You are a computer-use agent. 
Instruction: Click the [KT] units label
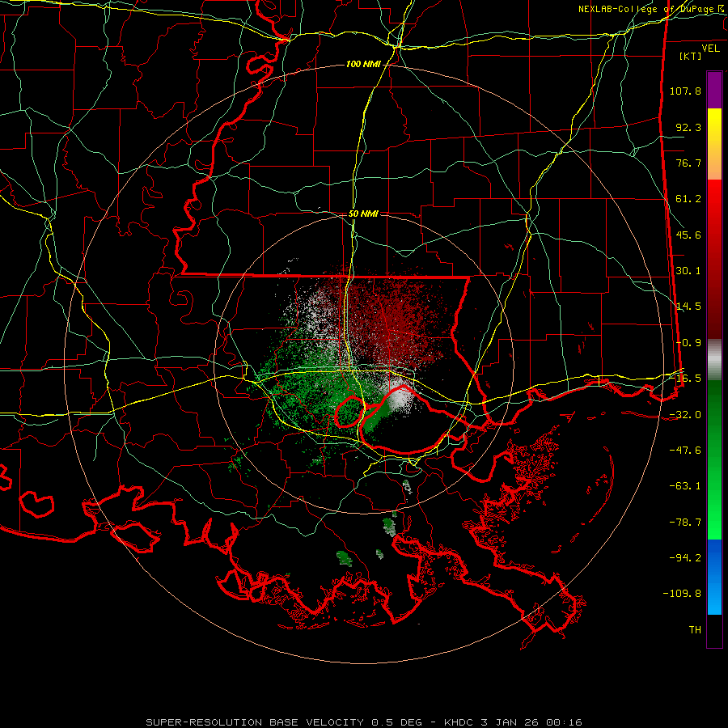click(x=691, y=56)
